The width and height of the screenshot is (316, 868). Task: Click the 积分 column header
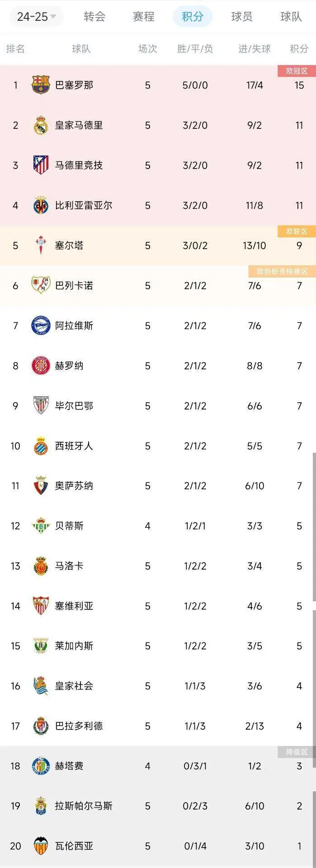point(299,49)
